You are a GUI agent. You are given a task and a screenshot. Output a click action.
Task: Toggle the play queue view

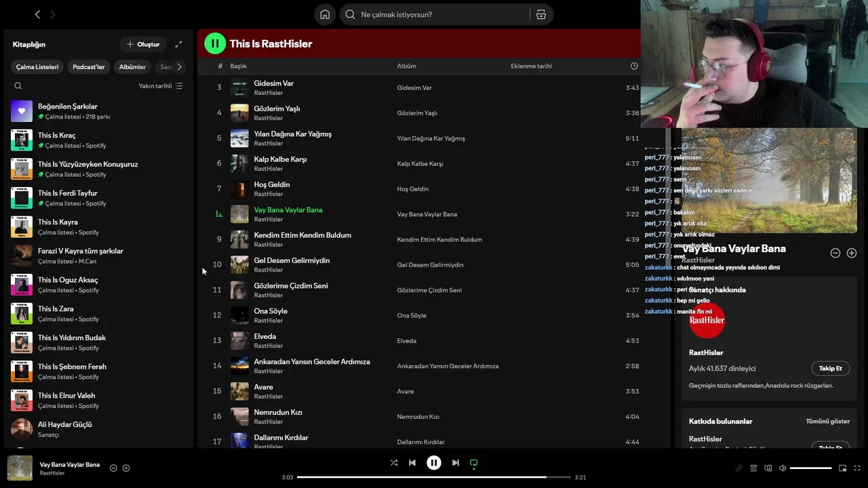(x=753, y=468)
